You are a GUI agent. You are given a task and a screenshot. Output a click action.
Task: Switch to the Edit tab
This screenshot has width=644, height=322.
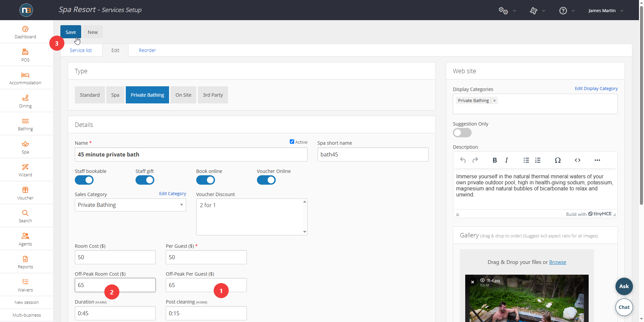(115, 50)
